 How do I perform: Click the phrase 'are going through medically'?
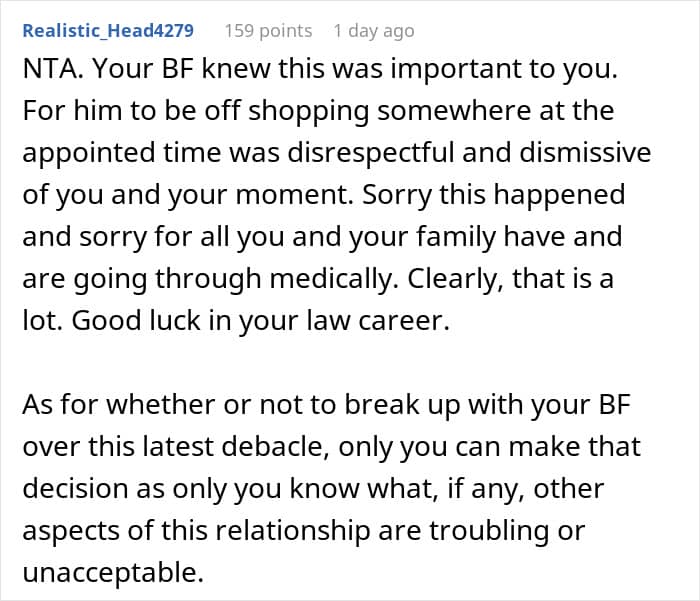(x=211, y=279)
